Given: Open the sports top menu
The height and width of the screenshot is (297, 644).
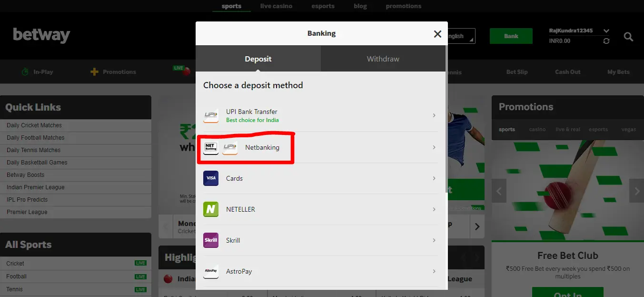Looking at the screenshot, I should click(x=231, y=6).
